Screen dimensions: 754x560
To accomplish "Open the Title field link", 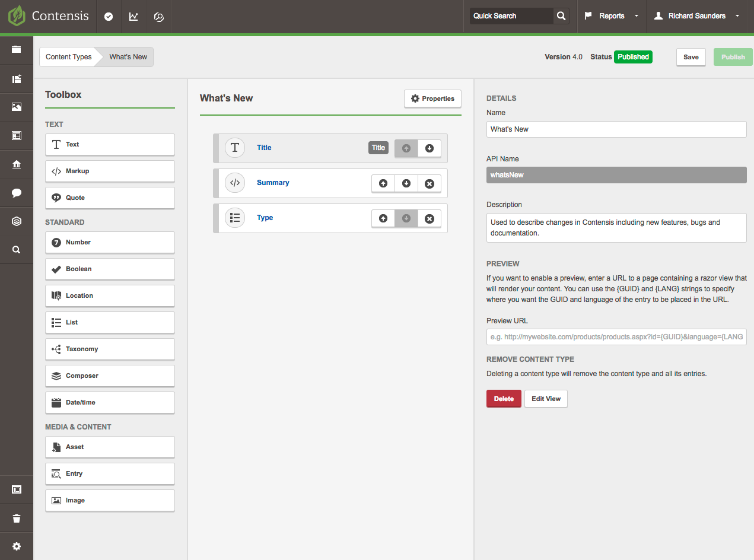I will click(264, 148).
